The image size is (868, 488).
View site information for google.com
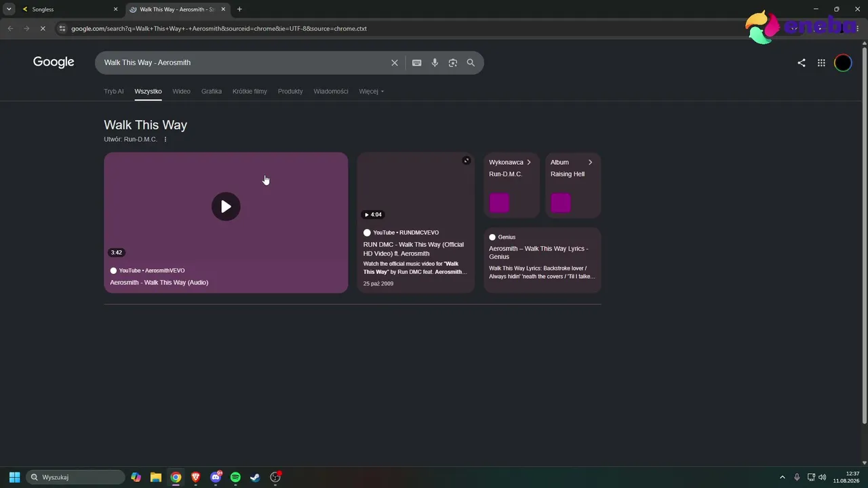tap(62, 28)
